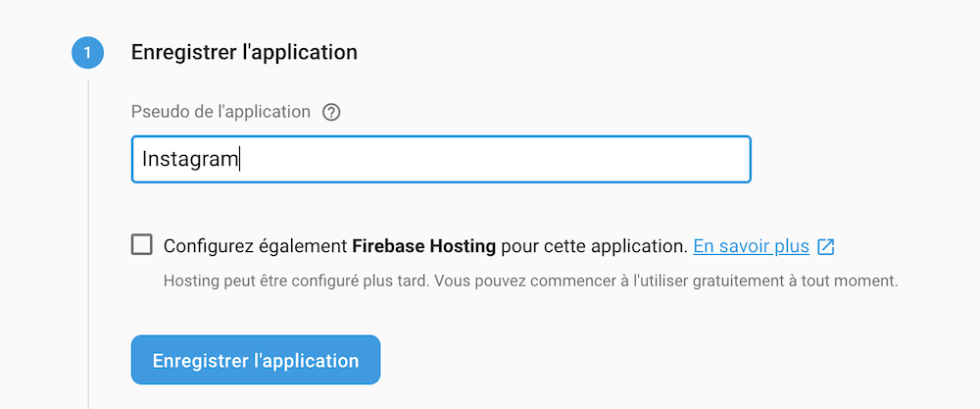Click the "Configurez également" checkbox label text

click(x=255, y=246)
